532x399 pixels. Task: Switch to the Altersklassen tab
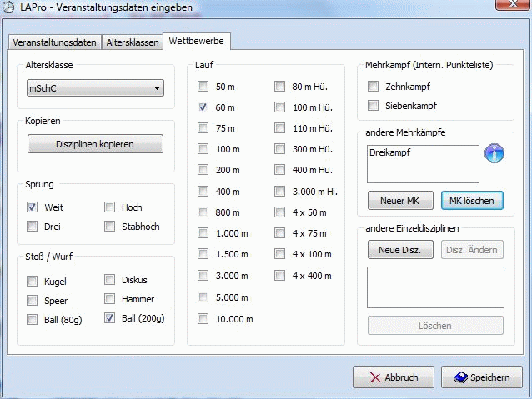pos(132,42)
